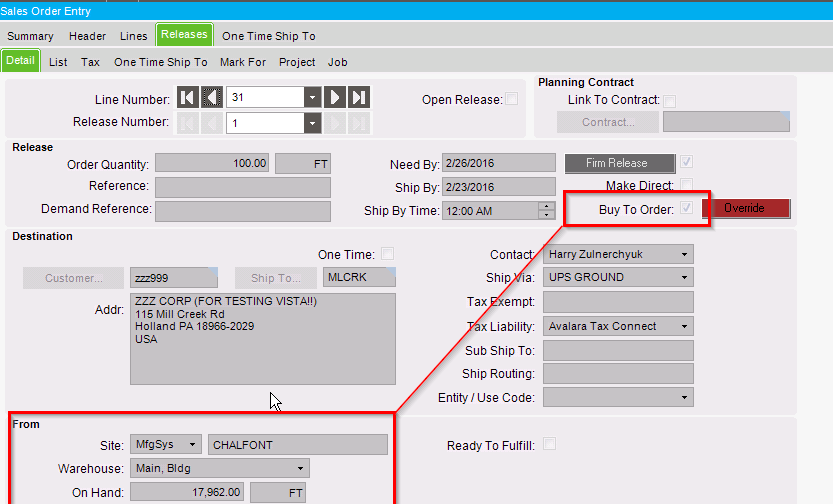The image size is (833, 504).
Task: Click the Tax Exempt field
Action: pos(618,302)
